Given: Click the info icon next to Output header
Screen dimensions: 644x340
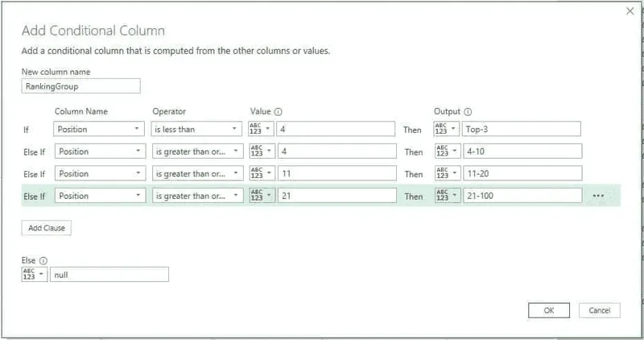Looking at the screenshot, I should 468,111.
